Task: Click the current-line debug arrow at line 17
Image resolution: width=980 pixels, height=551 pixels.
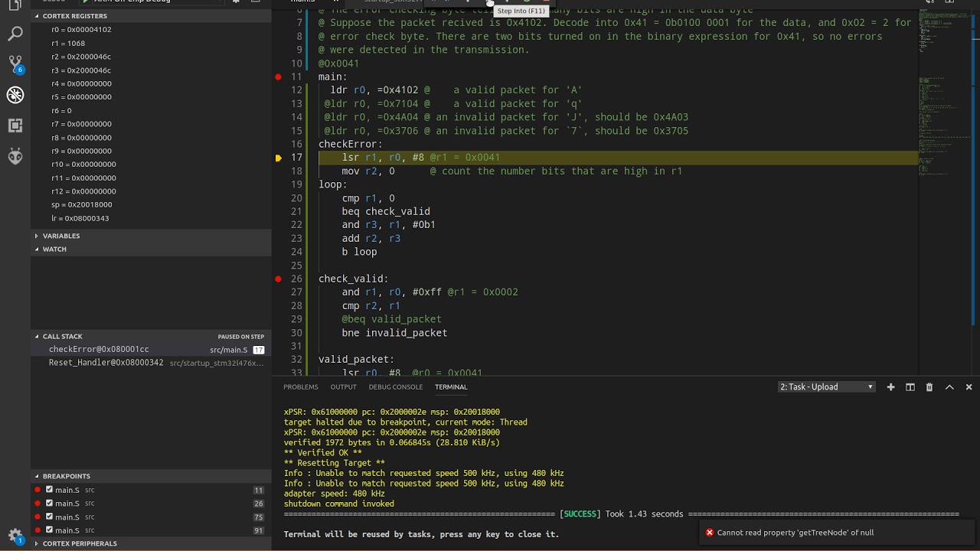Action: pyautogui.click(x=278, y=158)
